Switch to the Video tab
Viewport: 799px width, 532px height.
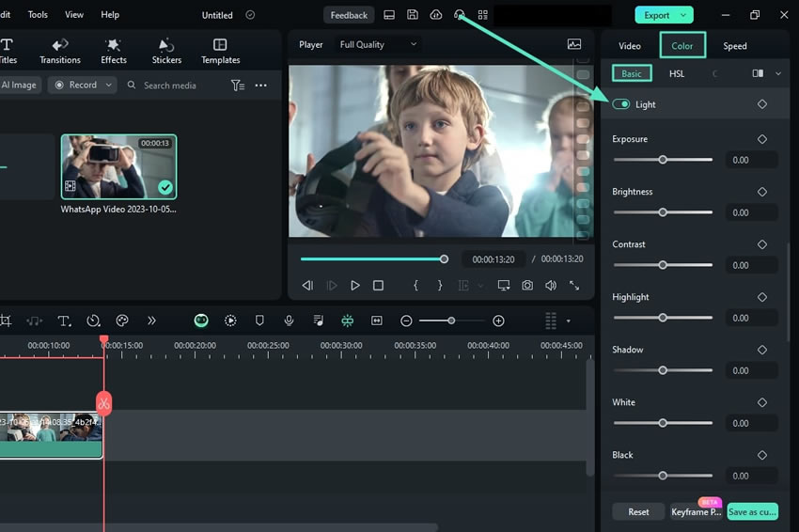630,46
